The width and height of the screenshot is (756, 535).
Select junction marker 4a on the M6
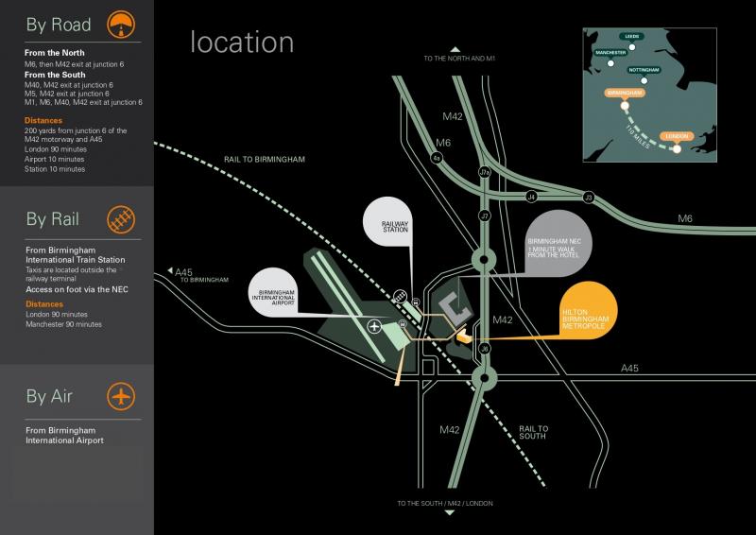click(x=437, y=158)
